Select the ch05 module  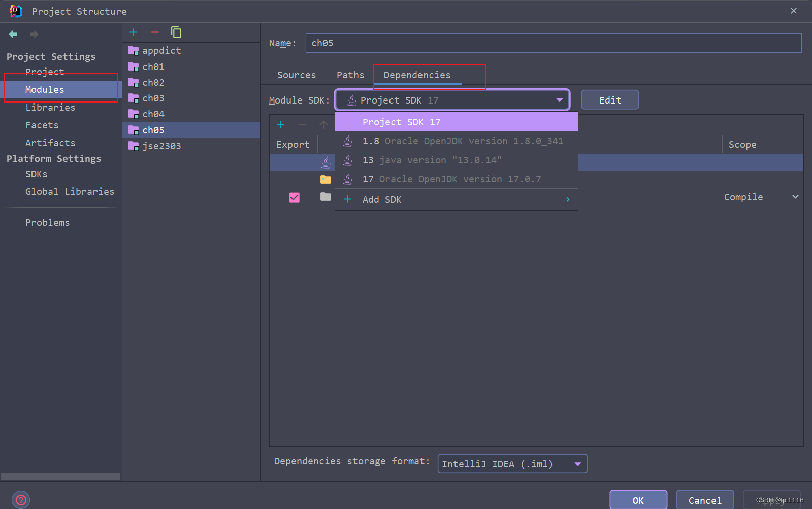[x=191, y=130]
